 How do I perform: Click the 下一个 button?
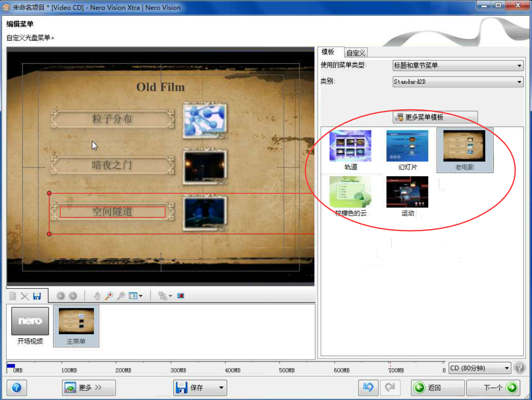tap(493, 388)
